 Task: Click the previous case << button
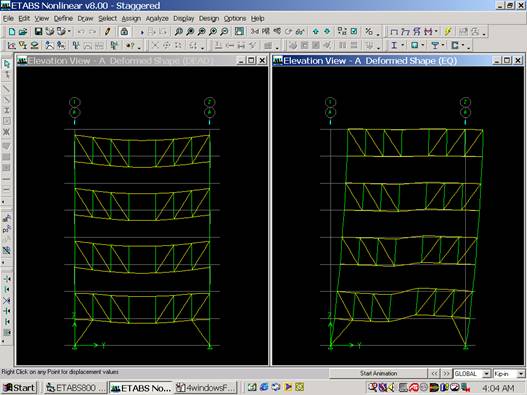click(434, 373)
